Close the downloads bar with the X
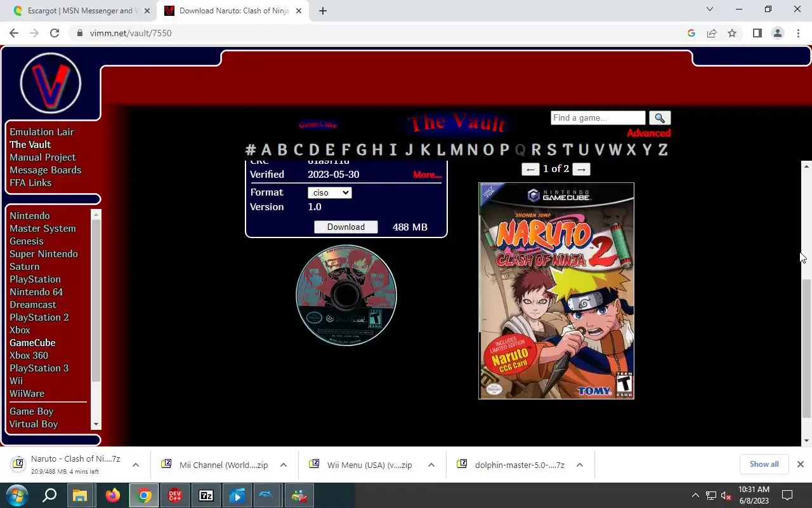The image size is (812, 508). pos(801,464)
